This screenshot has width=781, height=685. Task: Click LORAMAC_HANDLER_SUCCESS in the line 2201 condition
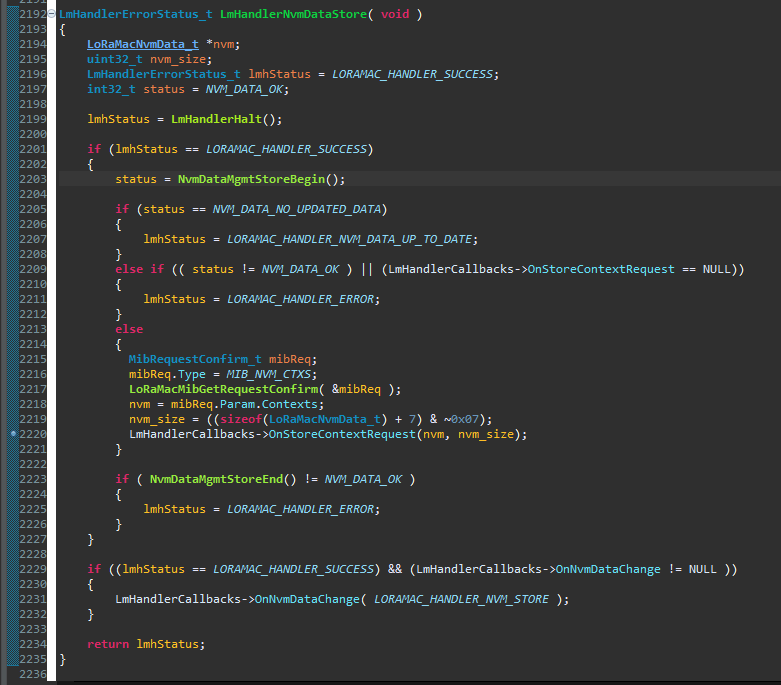[286, 149]
